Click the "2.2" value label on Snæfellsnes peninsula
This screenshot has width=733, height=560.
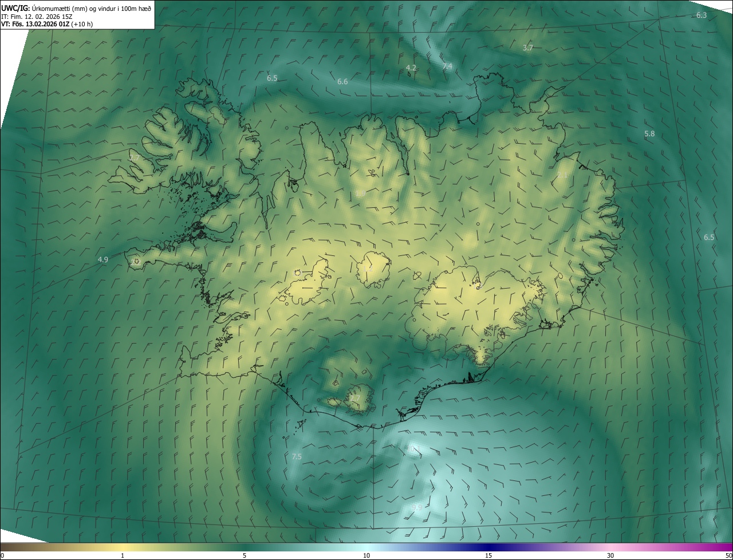click(x=136, y=262)
